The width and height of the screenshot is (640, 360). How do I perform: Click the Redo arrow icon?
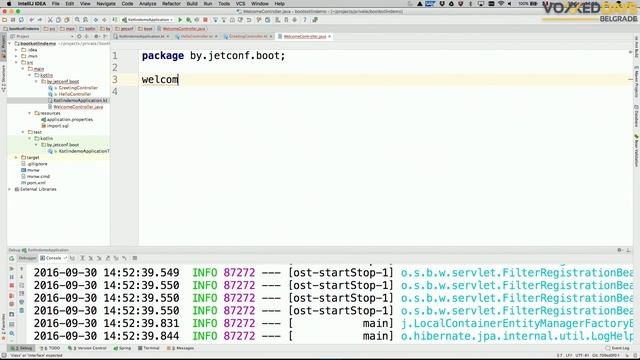pos(40,20)
